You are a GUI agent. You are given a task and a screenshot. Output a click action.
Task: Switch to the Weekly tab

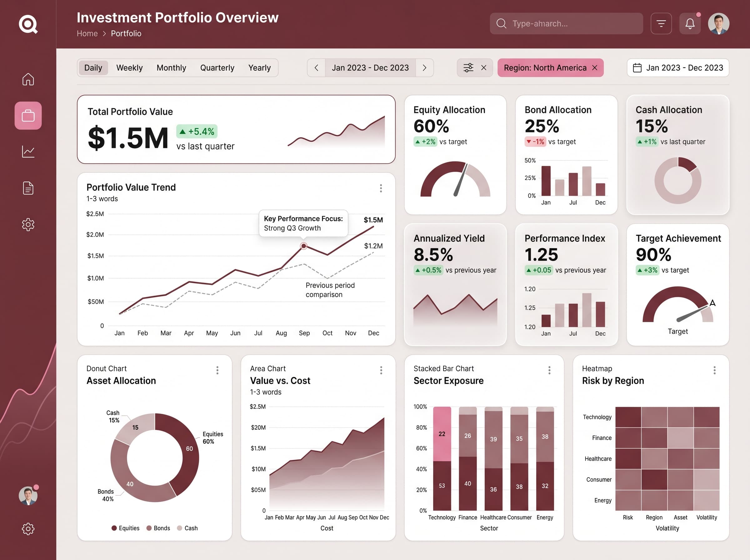(x=129, y=68)
